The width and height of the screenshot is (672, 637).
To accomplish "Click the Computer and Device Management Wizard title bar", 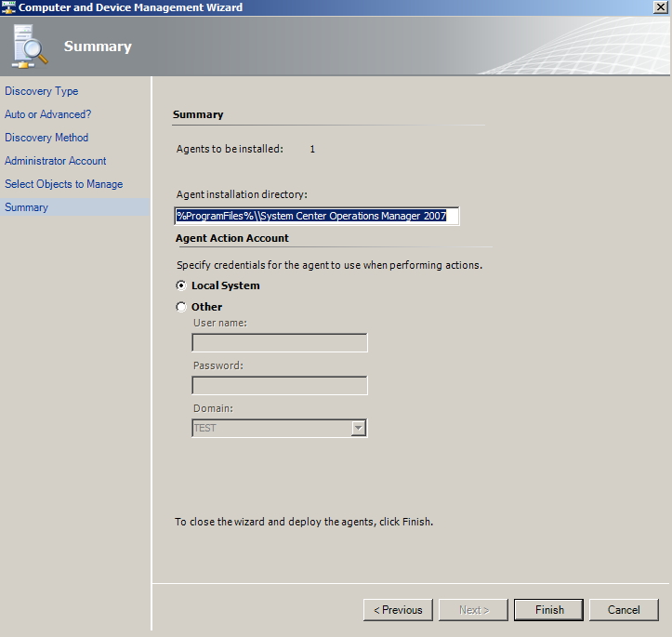I will click(x=325, y=7).
